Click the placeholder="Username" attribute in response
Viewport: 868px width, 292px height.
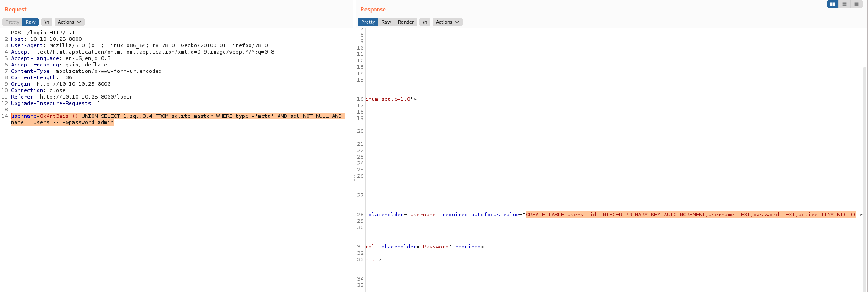pos(403,215)
